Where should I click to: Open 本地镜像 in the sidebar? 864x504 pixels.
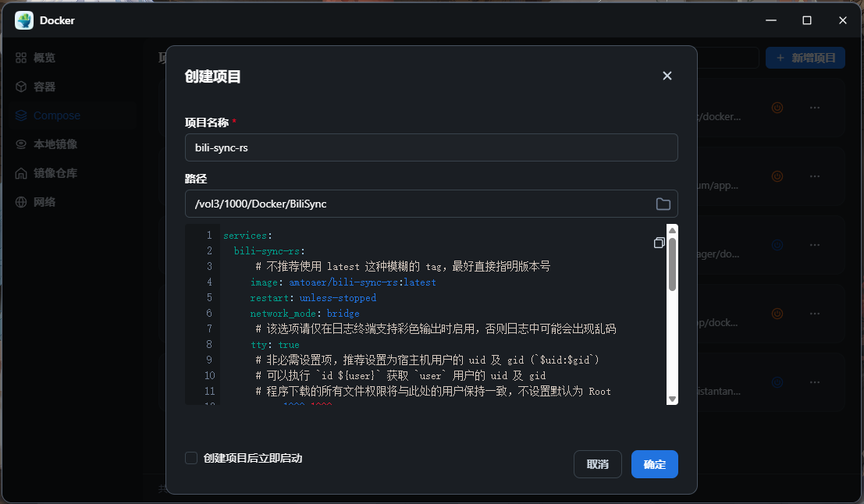click(x=72, y=144)
